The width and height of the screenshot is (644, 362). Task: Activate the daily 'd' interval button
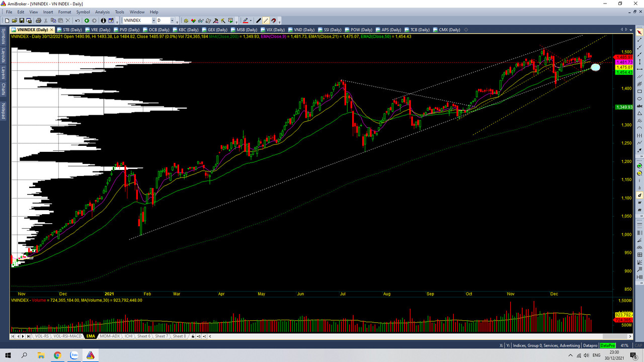[639, 195]
